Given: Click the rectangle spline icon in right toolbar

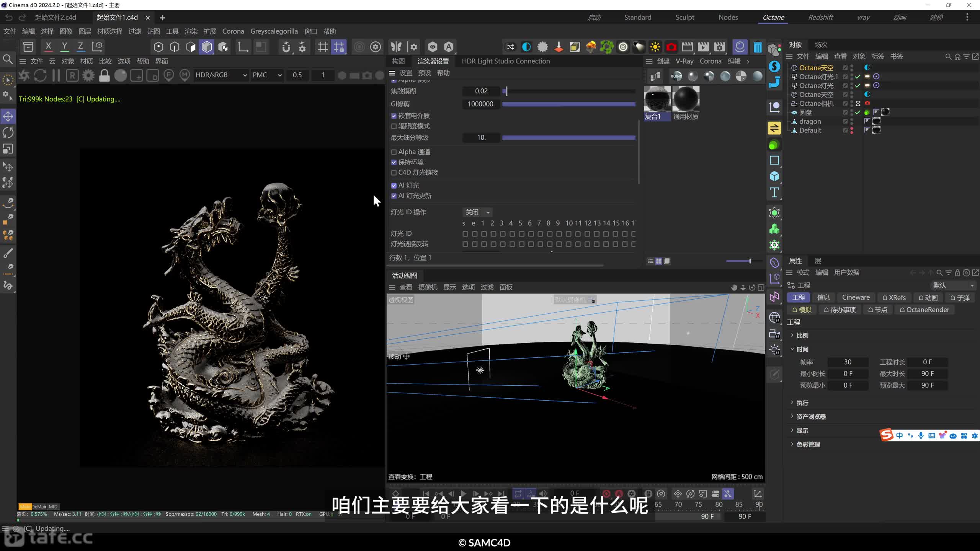Looking at the screenshot, I should pos(774,160).
